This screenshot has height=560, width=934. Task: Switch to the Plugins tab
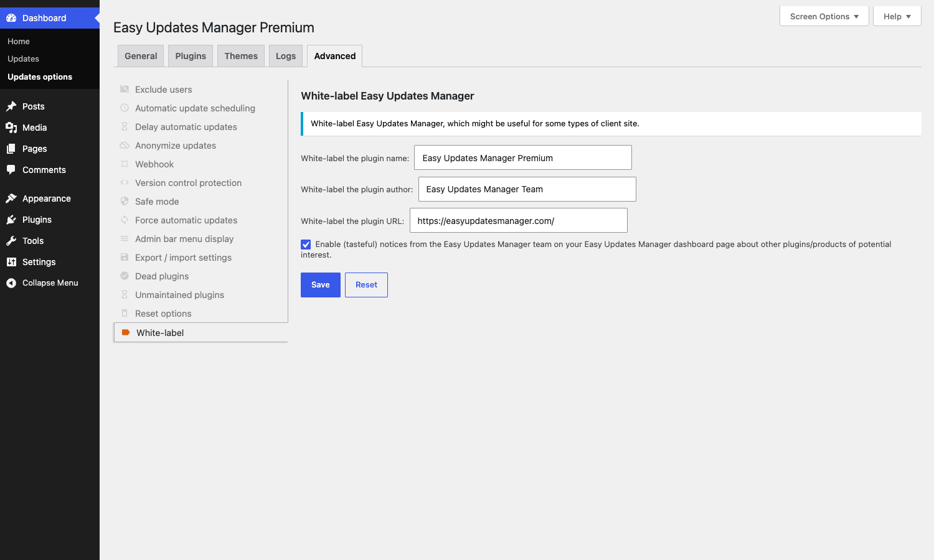coord(191,56)
